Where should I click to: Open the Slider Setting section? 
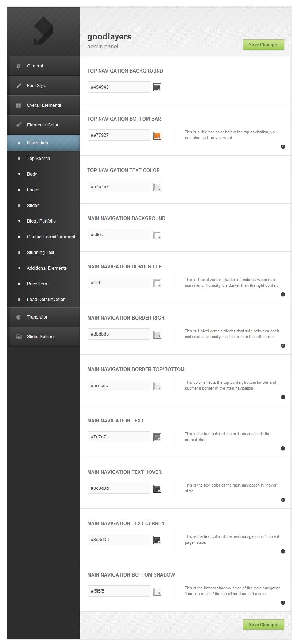pyautogui.click(x=43, y=337)
